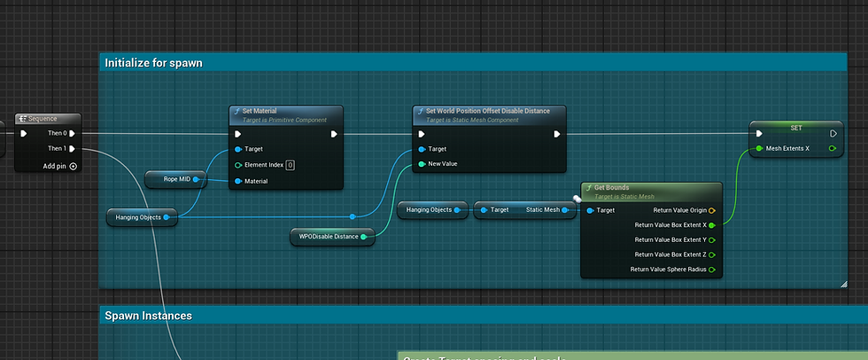Click the Then 0 exec pin

tap(72, 134)
